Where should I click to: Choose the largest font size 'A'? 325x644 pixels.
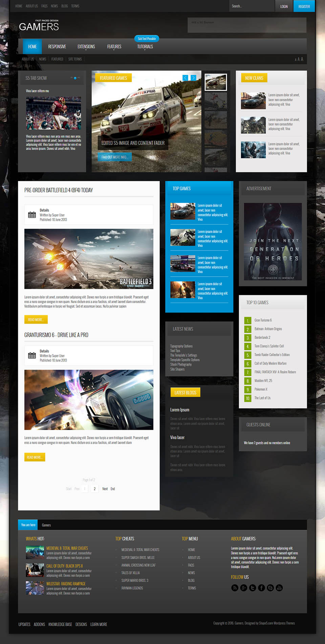tap(302, 59)
